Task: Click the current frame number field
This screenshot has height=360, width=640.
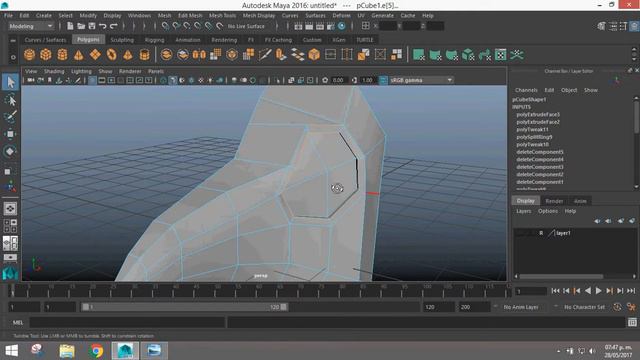Action: click(x=531, y=291)
